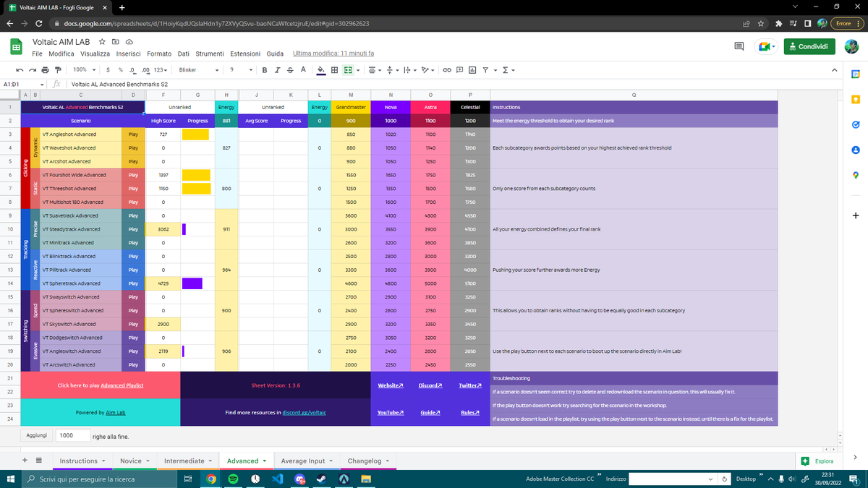
Task: Open the Ultima modifica history link
Action: pyautogui.click(x=333, y=53)
